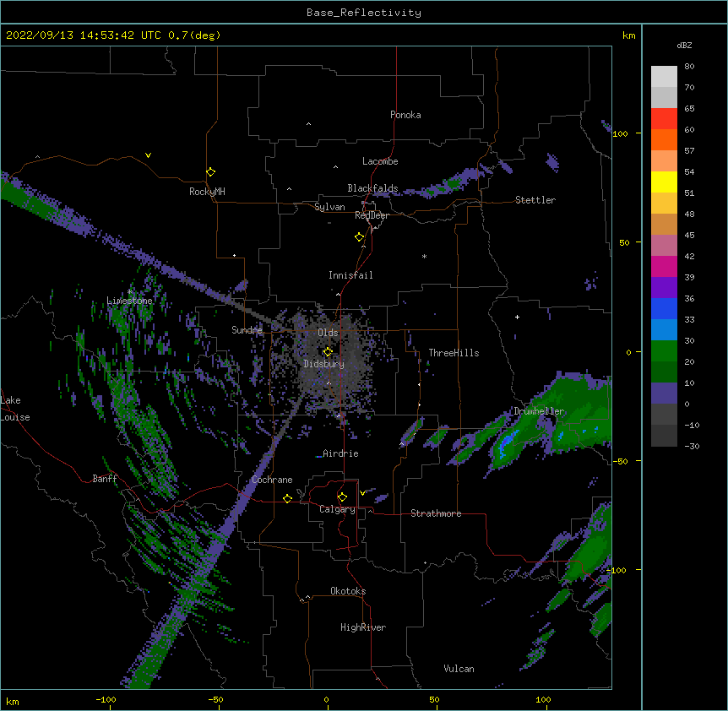This screenshot has height=711, width=728.
Task: Click the Vulcan city label
Action: [x=459, y=669]
